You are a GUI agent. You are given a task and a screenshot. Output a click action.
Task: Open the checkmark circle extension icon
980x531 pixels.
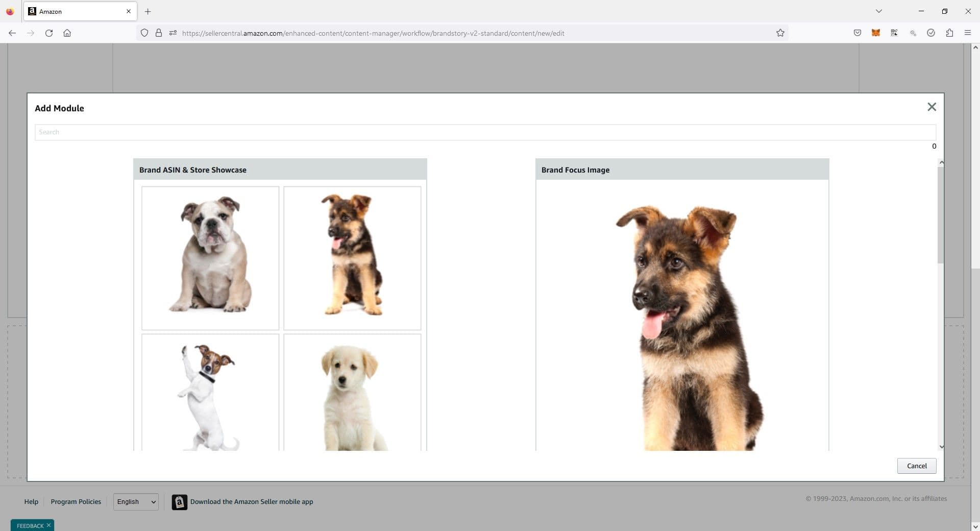pos(931,33)
